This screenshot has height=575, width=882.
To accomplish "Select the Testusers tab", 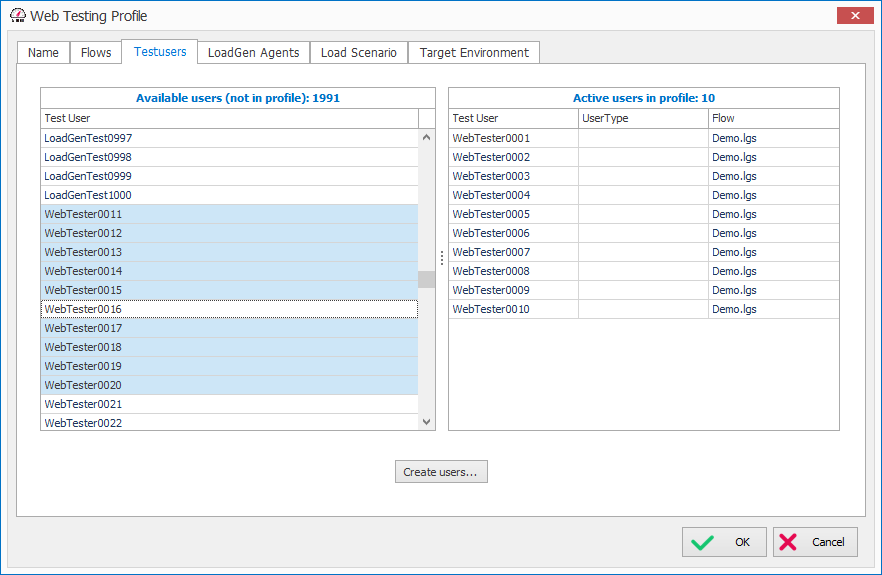I will pyautogui.click(x=160, y=52).
